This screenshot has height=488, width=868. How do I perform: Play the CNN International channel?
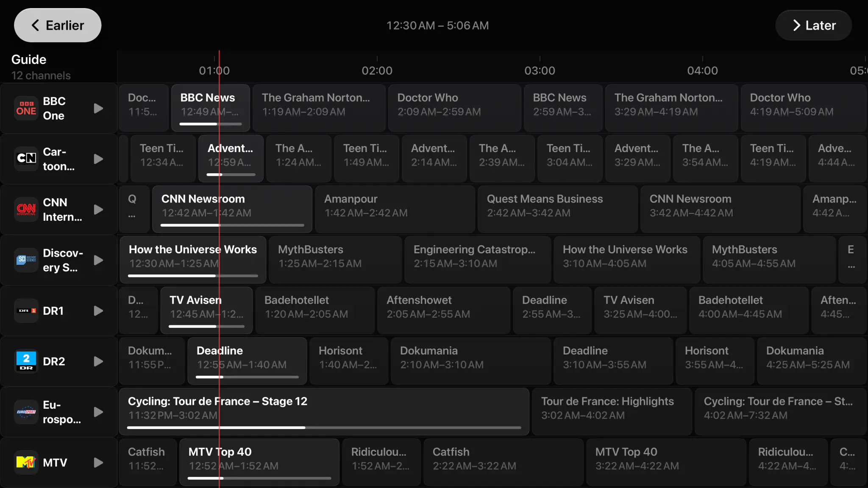click(x=98, y=209)
